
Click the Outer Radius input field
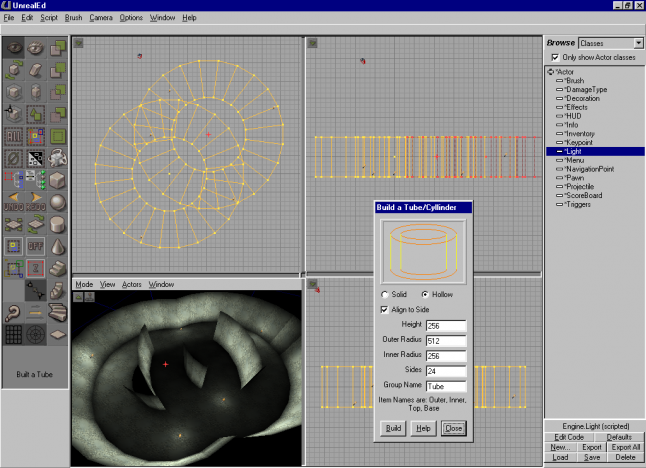(446, 341)
